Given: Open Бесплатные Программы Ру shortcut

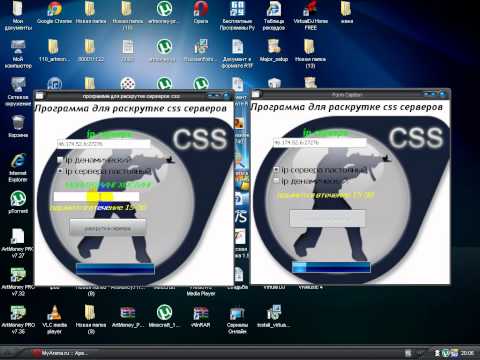Looking at the screenshot, I should tap(237, 16).
